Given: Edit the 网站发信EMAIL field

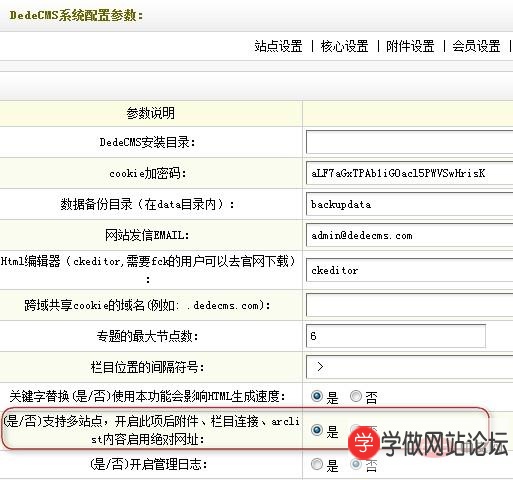Looking at the screenshot, I should coord(409,235).
